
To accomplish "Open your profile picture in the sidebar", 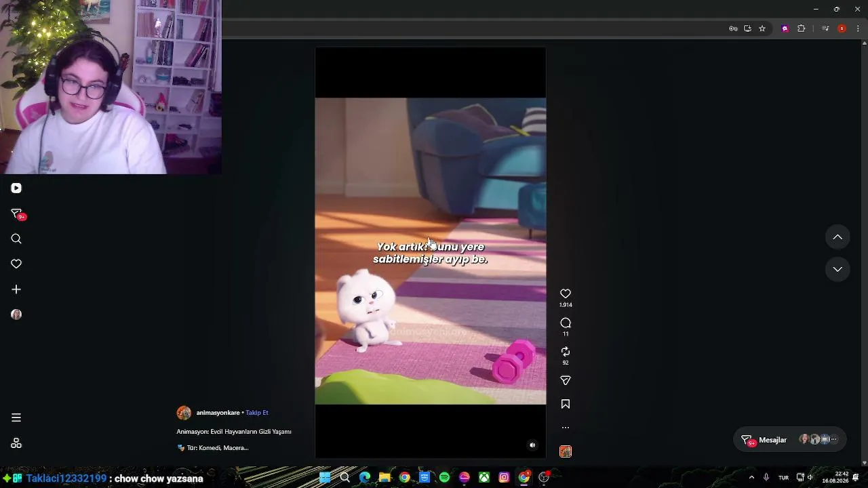I will (x=16, y=314).
